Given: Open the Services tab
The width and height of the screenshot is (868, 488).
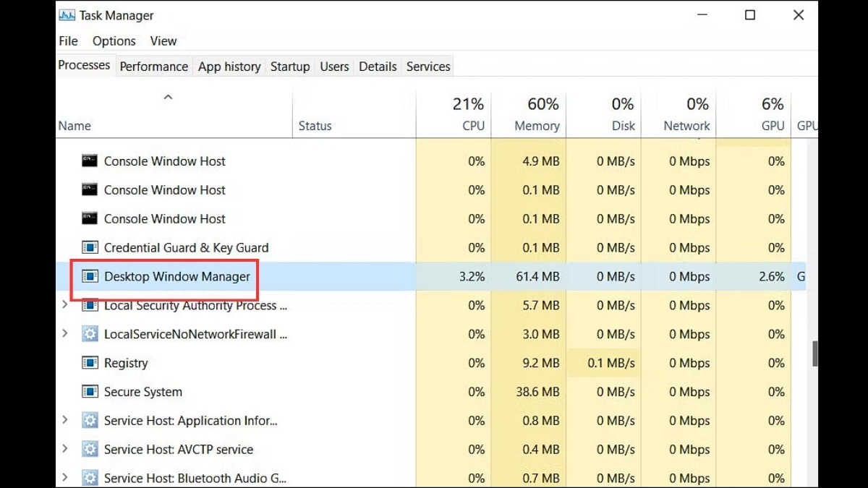Looking at the screenshot, I should click(428, 67).
